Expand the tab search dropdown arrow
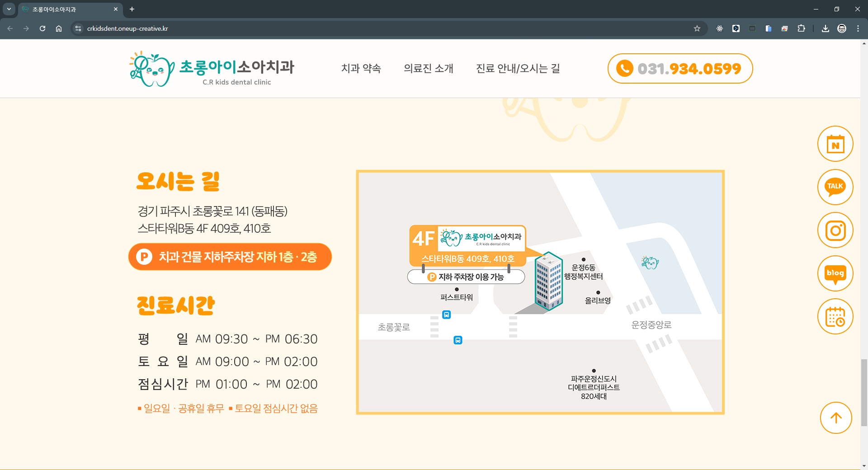Screen dimensions: 868x470 [x=9, y=9]
